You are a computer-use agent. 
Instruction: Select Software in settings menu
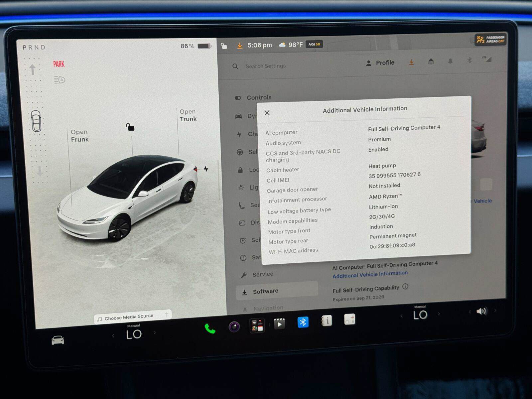277,291
